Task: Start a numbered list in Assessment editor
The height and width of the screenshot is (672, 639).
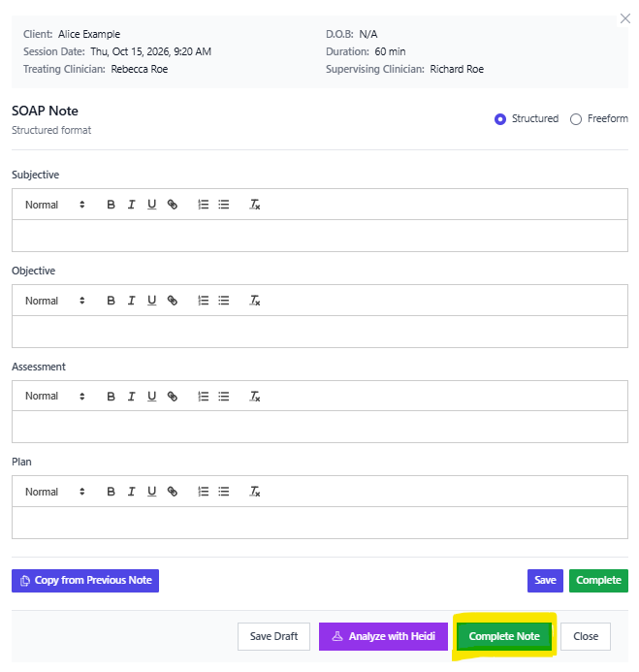Action: (204, 397)
